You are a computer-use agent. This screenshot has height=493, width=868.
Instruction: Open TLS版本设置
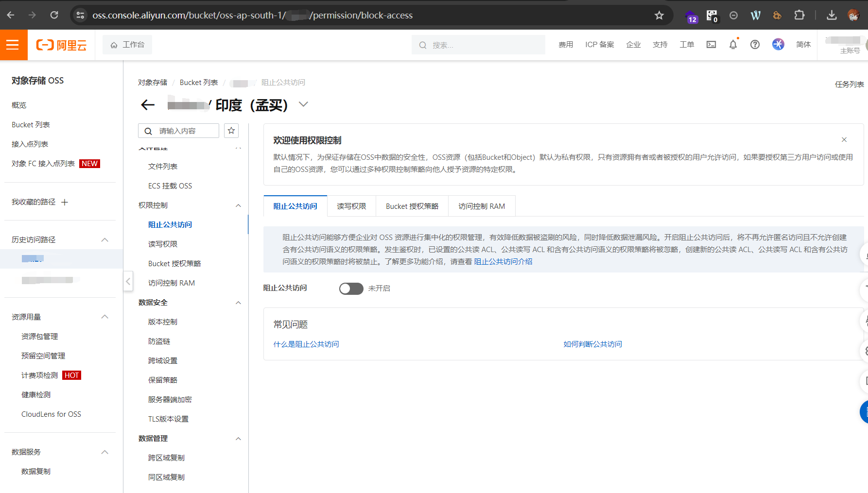(x=168, y=419)
